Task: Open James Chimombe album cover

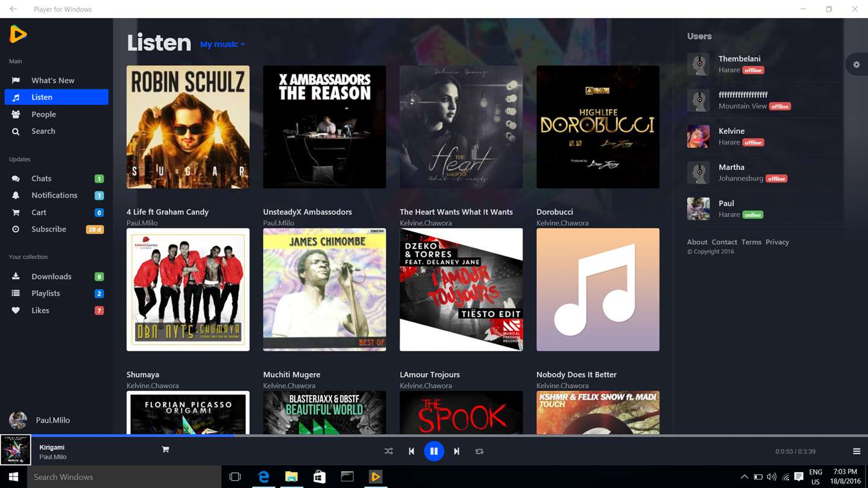Action: (x=324, y=290)
